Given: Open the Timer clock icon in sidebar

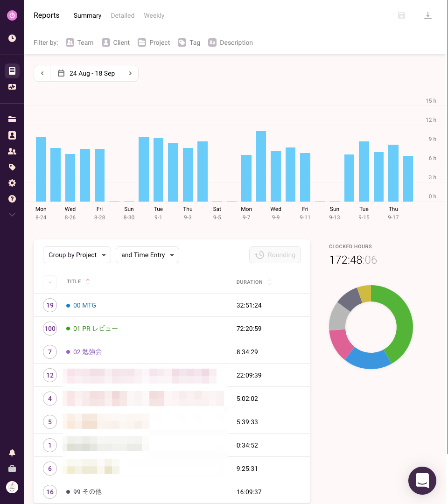Looking at the screenshot, I should point(12,38).
